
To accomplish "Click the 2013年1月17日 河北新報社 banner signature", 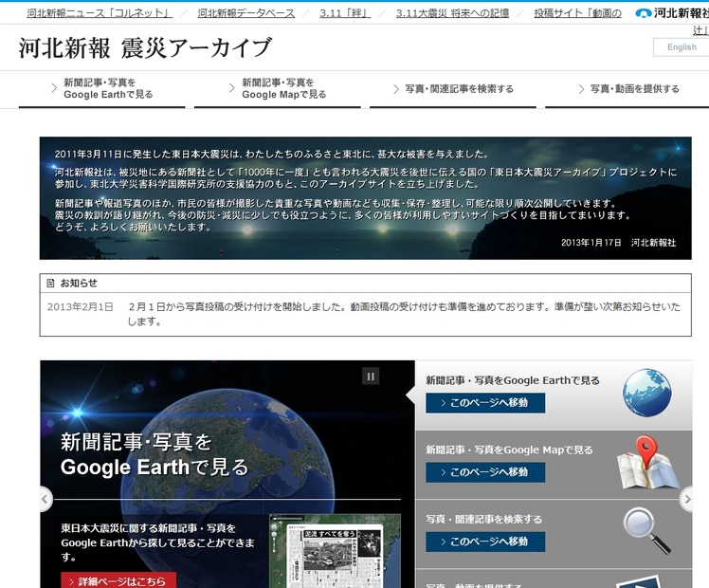I will point(618,243).
